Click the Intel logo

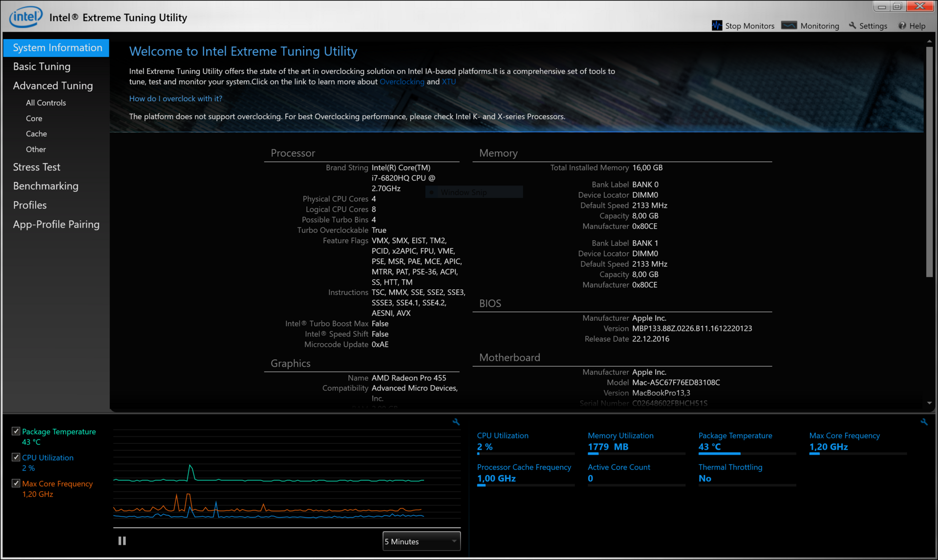(x=25, y=18)
